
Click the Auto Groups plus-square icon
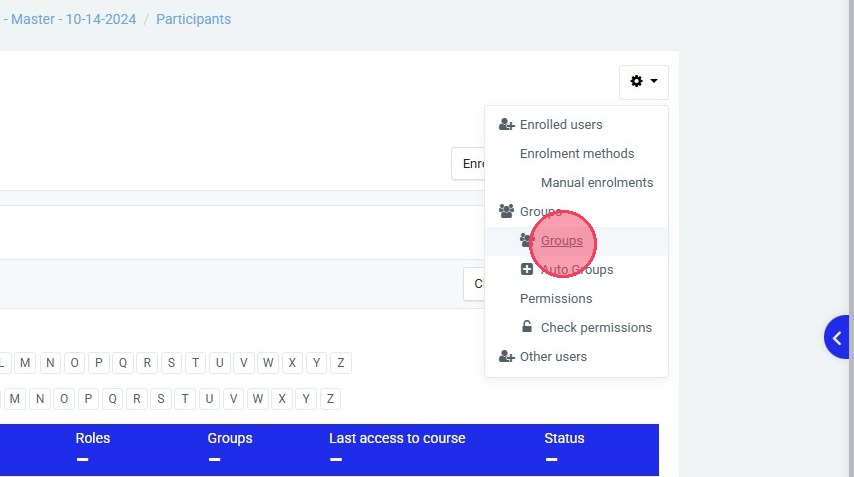pos(527,269)
